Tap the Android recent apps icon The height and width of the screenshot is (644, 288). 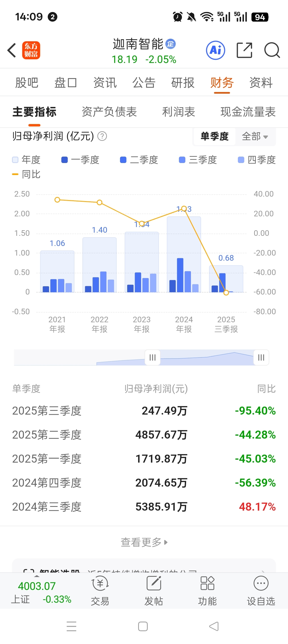71,626
